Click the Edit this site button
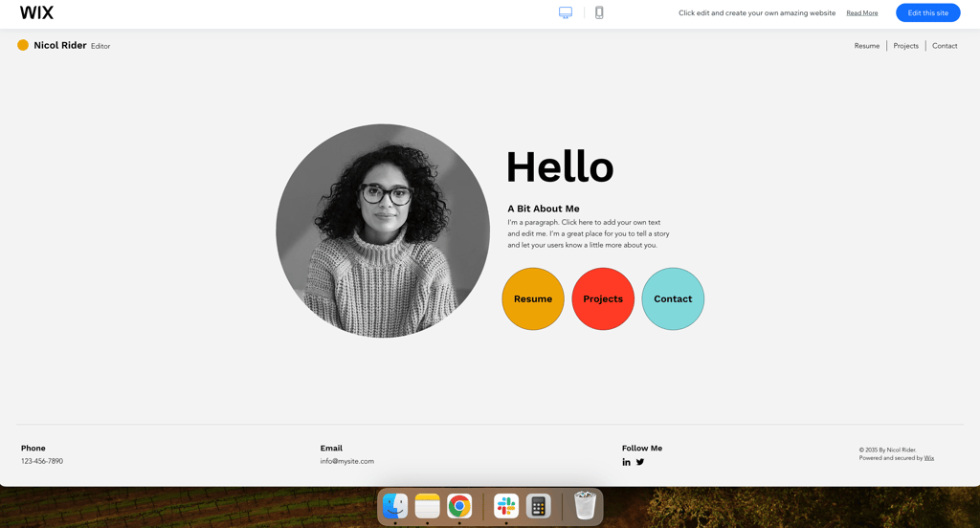Screen dimensions: 980x528 pos(928,12)
